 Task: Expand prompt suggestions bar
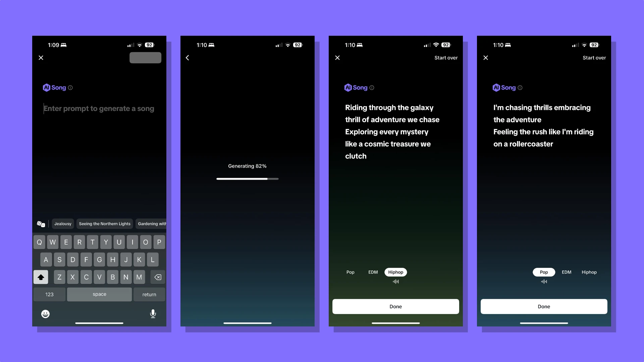[40, 223]
